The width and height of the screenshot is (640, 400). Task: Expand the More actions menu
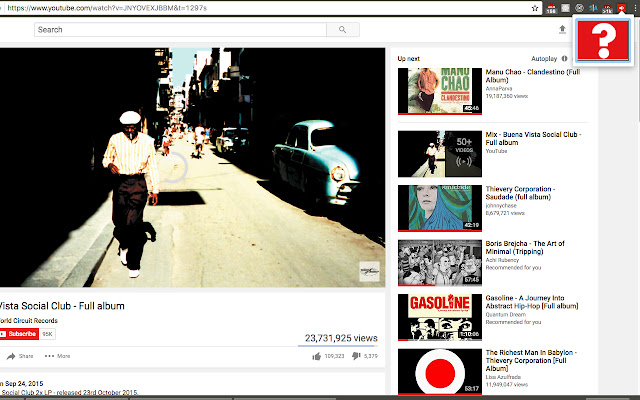click(x=58, y=356)
